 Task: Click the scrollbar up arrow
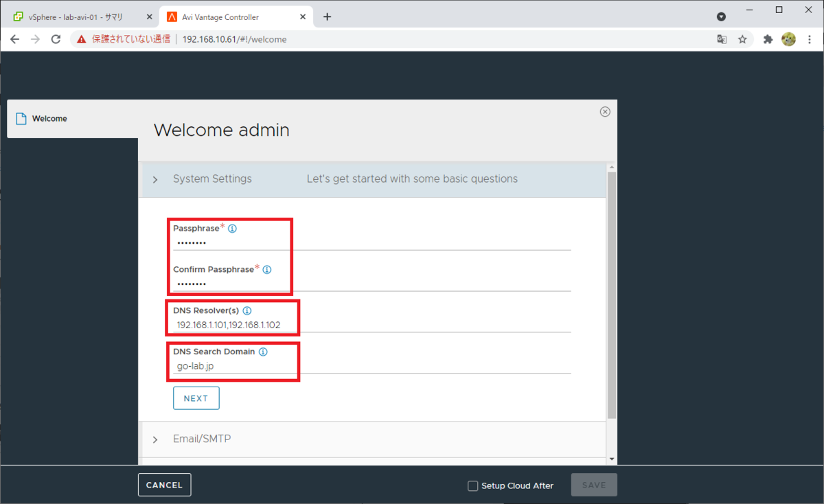[x=612, y=166]
